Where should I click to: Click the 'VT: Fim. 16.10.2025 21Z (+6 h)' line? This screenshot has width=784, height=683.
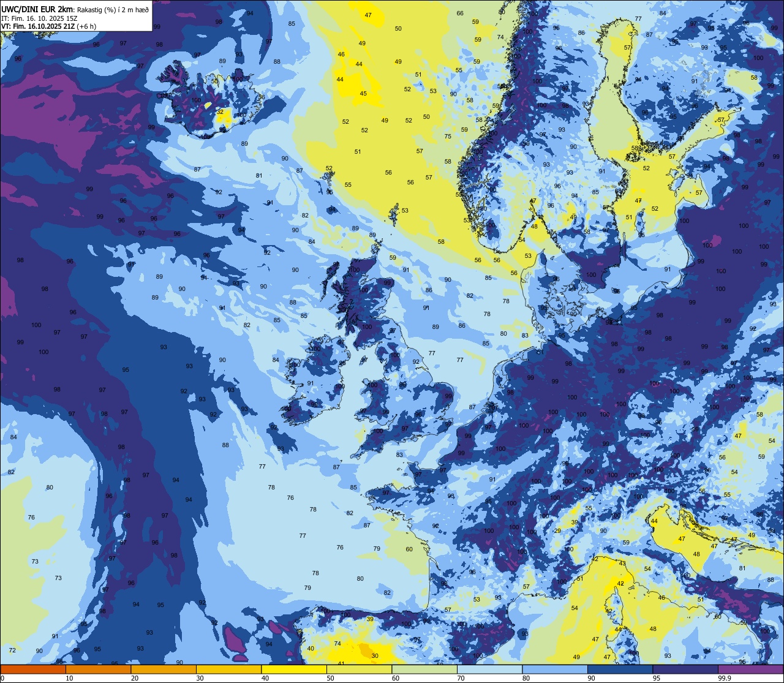[x=48, y=26]
